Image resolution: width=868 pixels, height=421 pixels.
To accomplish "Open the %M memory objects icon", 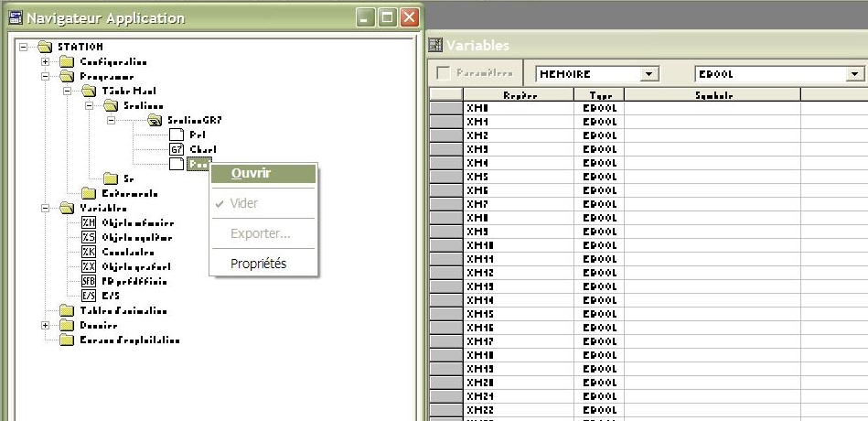I will coord(89,222).
